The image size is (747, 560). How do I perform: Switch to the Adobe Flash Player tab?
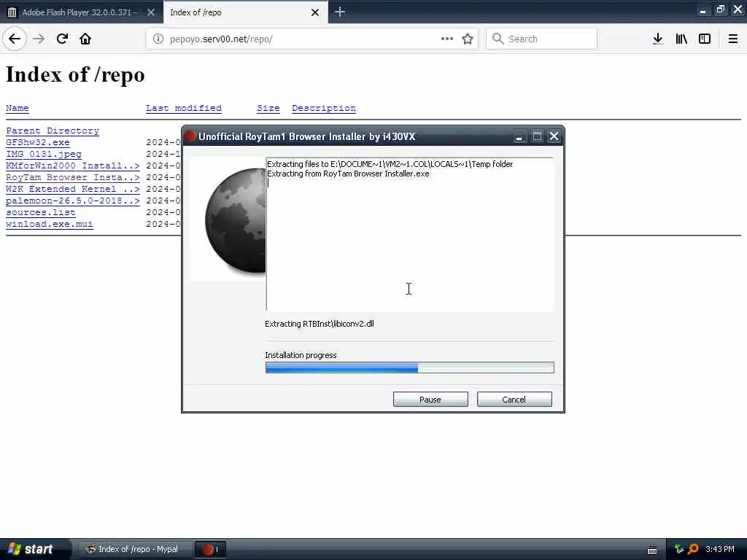coord(79,12)
